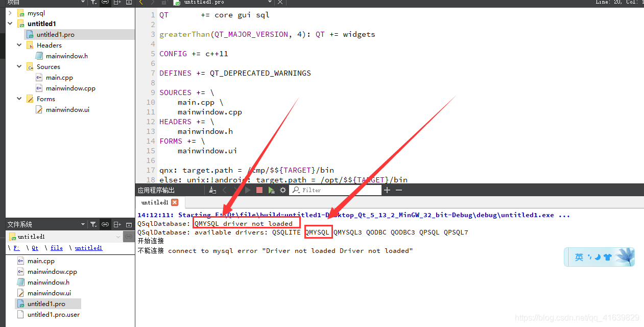
Task: Open the 文件系统 view selector dropdown
Action: 83,224
